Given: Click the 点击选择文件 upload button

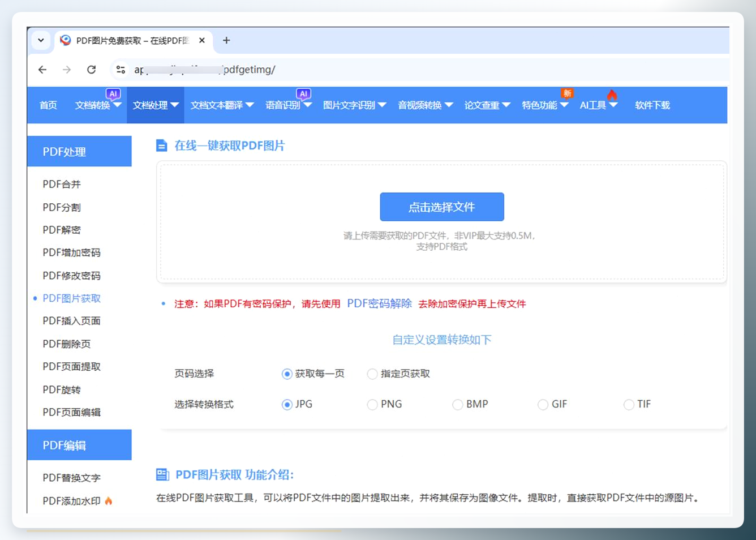Looking at the screenshot, I should [x=442, y=207].
